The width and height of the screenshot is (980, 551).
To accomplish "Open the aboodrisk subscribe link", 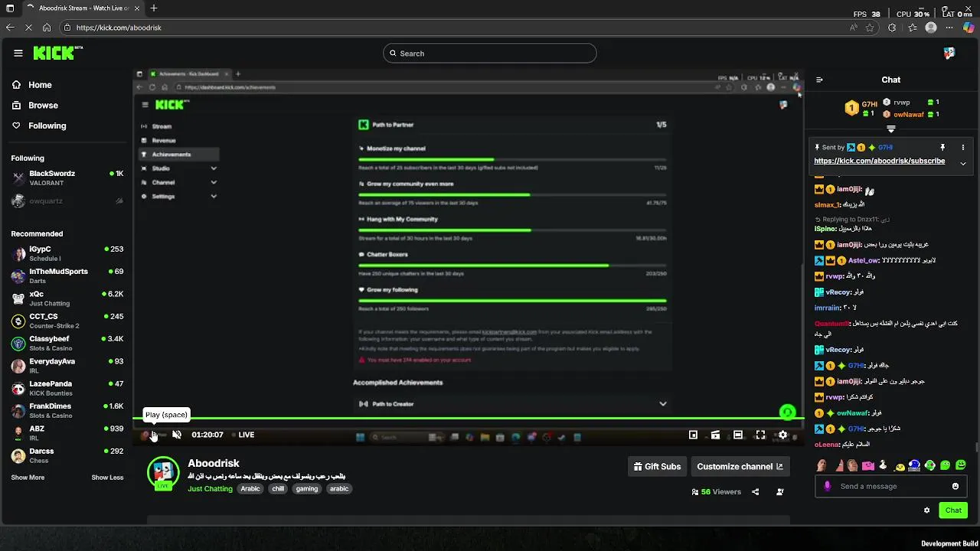I will pyautogui.click(x=879, y=161).
